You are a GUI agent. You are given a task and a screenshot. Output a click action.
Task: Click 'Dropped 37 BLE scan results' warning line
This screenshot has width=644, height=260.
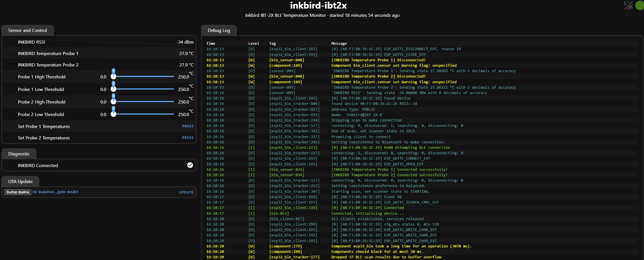point(386,257)
